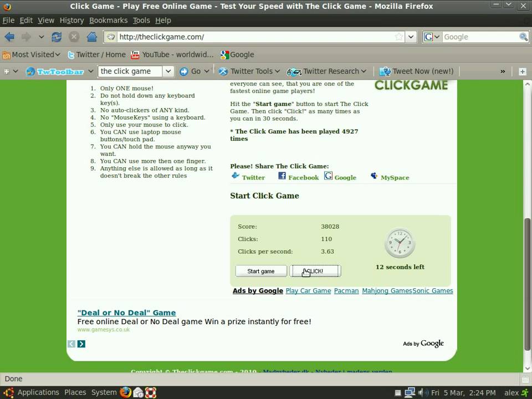Click the Google search input field
Viewport: 532px width, 399px height.
coord(480,37)
